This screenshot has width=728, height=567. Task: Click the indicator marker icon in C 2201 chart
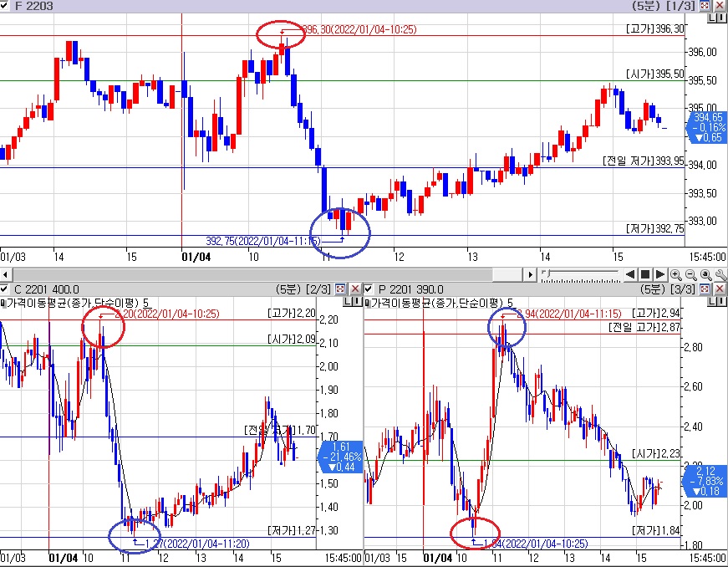tap(3, 304)
